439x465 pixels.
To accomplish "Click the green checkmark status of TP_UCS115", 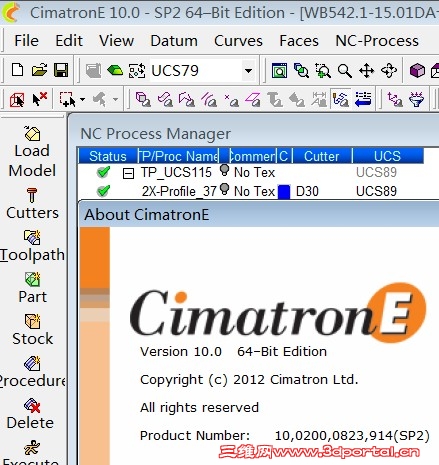I will (103, 172).
